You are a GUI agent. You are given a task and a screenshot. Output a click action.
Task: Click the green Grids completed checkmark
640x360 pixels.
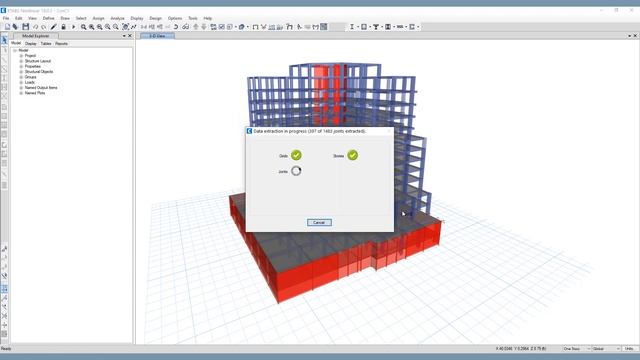click(x=296, y=155)
